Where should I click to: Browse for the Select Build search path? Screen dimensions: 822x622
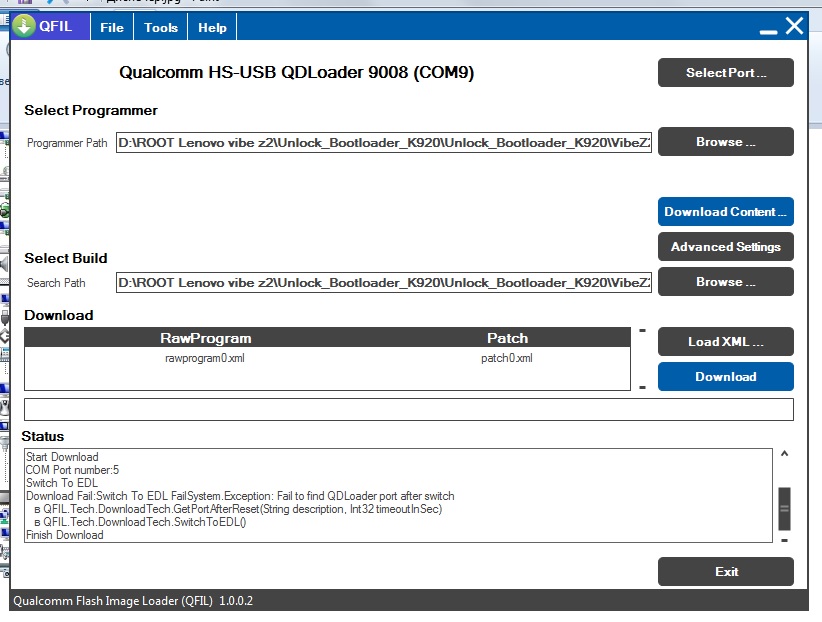point(726,282)
